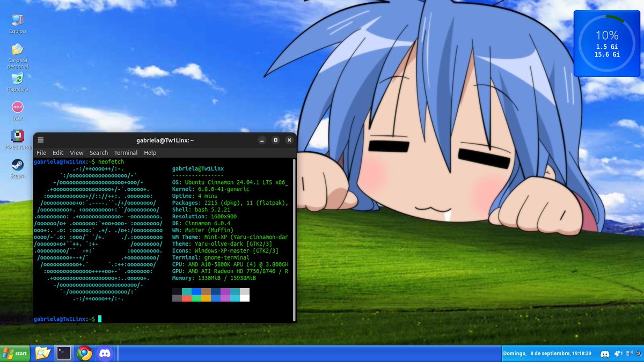Screen dimensions: 644x362
Task: Minimize the gnome-terminal window
Action: pyautogui.click(x=262, y=140)
